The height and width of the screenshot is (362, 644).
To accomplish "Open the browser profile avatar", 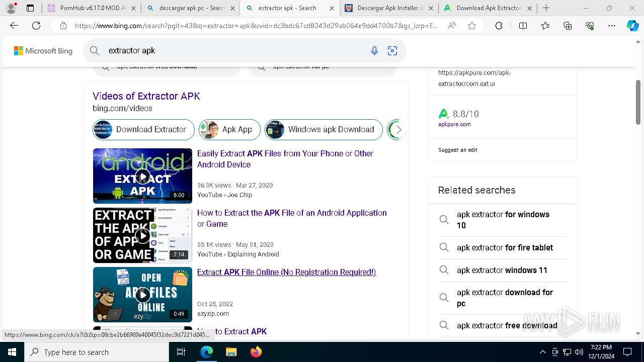I will tap(11, 8).
